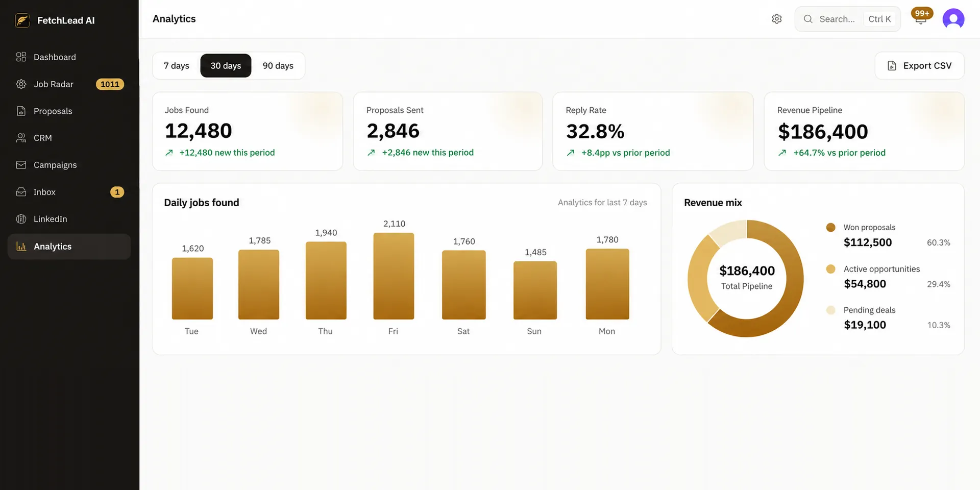The image size is (980, 490).
Task: Switch to the 90 days range
Action: (x=278, y=66)
